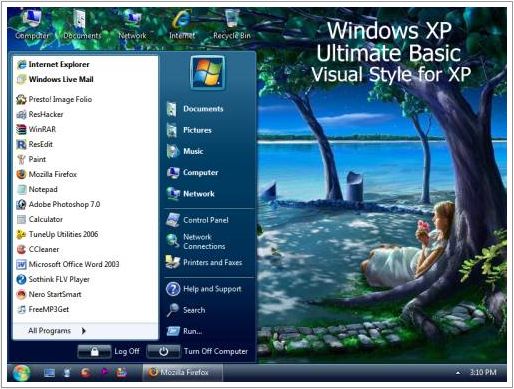The image size is (514, 389).
Task: Click the user picture with the Windows logo
Action: [x=207, y=72]
